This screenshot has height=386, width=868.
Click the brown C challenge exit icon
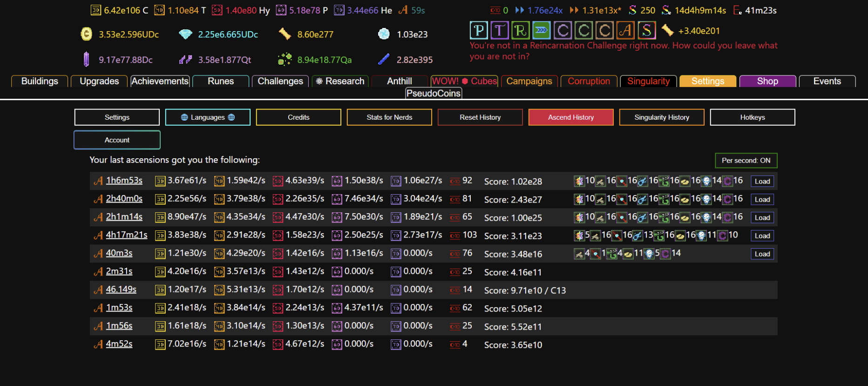[604, 31]
